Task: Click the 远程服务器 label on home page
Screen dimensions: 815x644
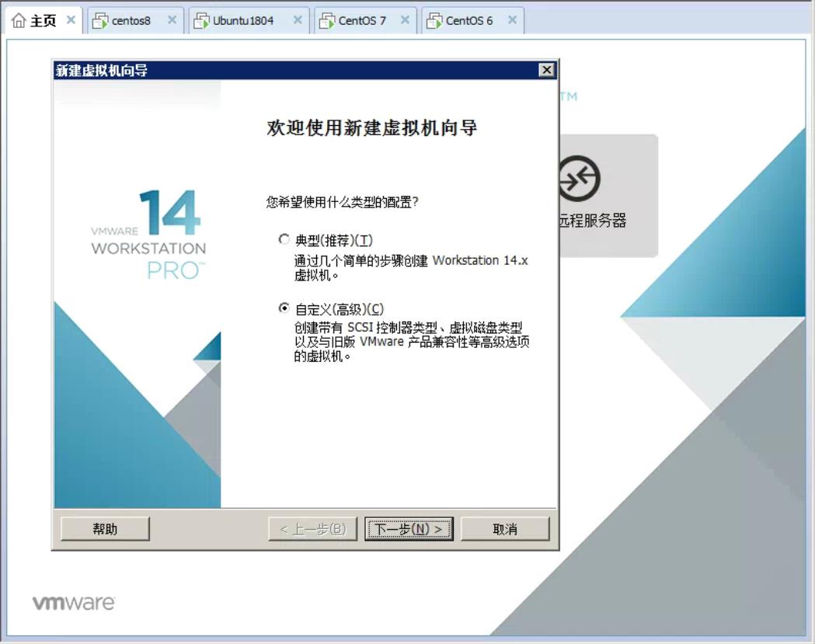Action: [593, 221]
